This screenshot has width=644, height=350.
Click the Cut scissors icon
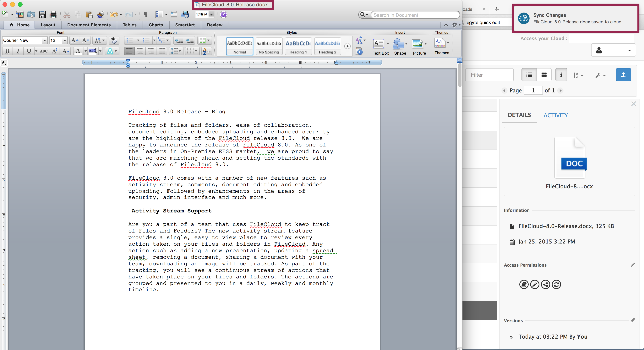point(67,14)
